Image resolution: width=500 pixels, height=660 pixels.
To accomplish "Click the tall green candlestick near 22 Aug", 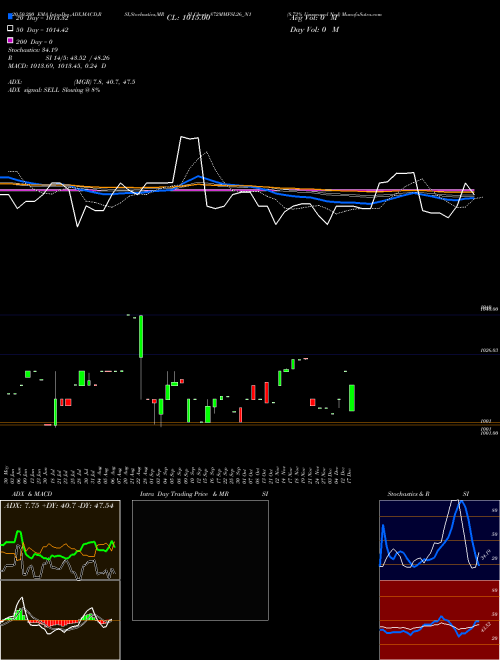I will (x=141, y=336).
